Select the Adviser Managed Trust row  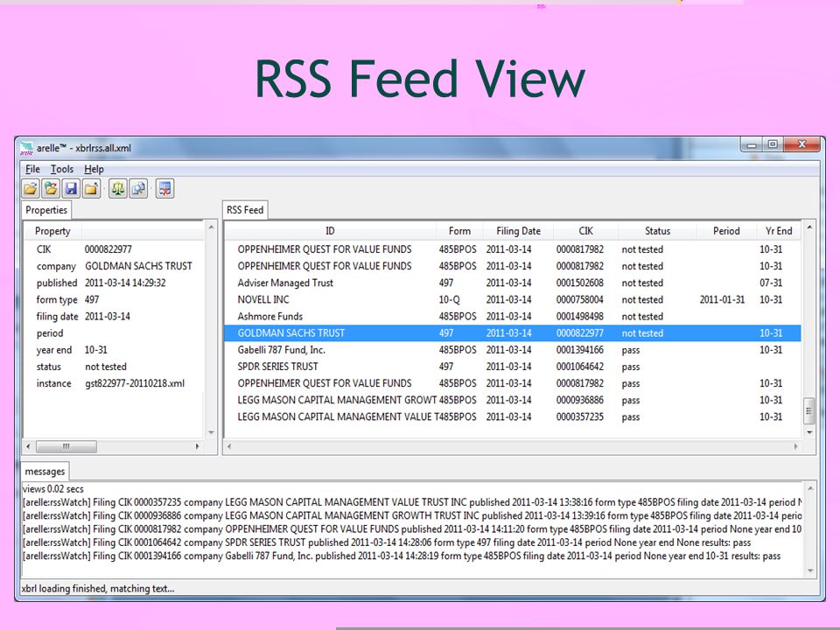click(x=513, y=283)
